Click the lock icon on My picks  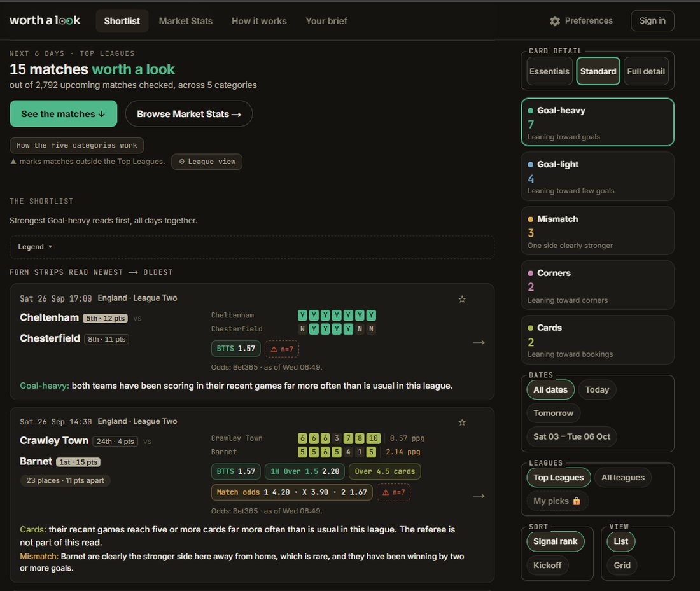pos(577,501)
